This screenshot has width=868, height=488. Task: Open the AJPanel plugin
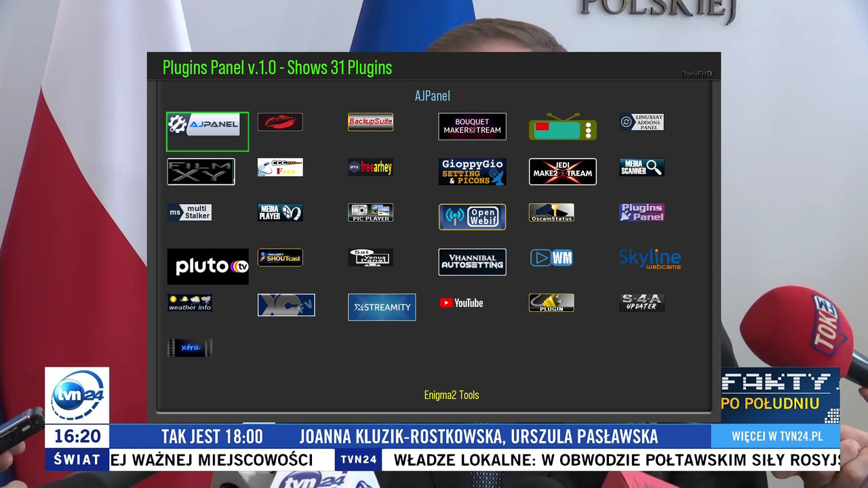(x=207, y=131)
